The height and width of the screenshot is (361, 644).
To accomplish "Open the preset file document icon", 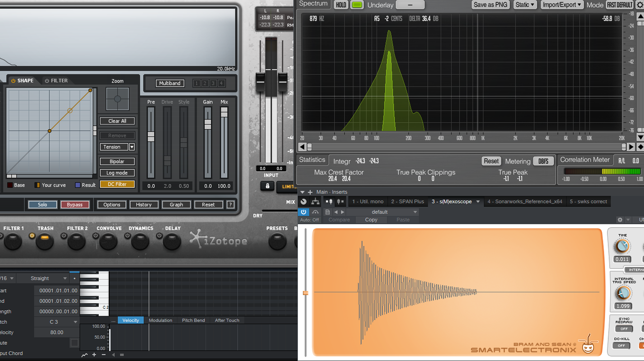I will tap(328, 212).
